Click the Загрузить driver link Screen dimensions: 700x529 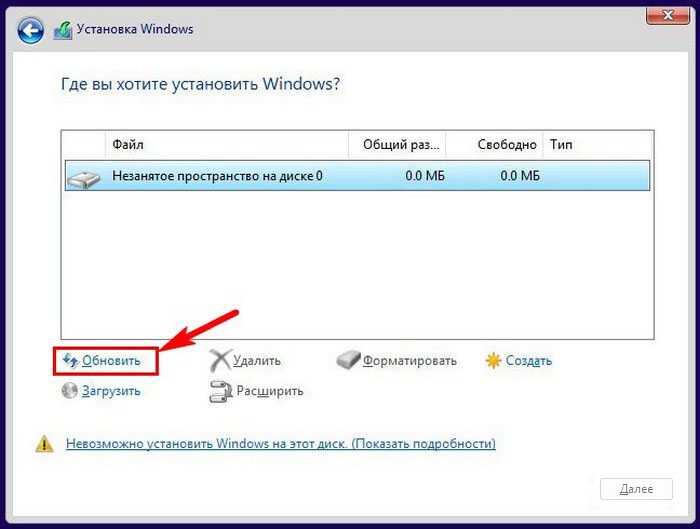click(x=111, y=391)
